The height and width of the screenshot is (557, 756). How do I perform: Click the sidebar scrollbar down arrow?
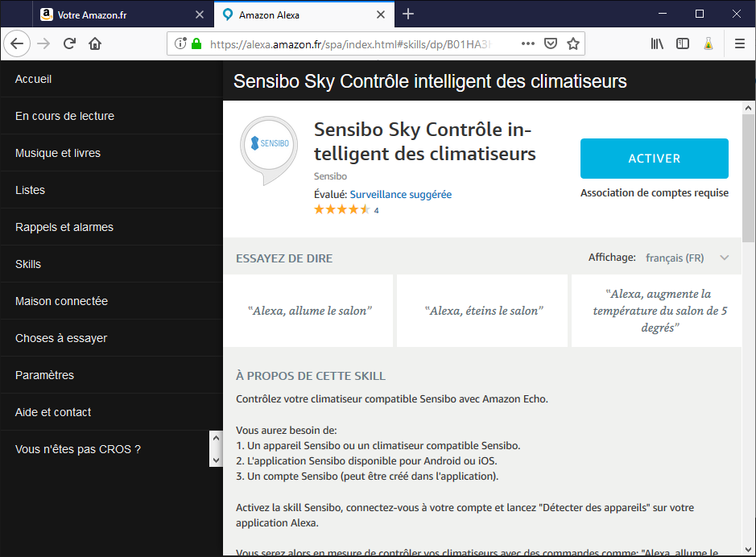[x=215, y=460]
